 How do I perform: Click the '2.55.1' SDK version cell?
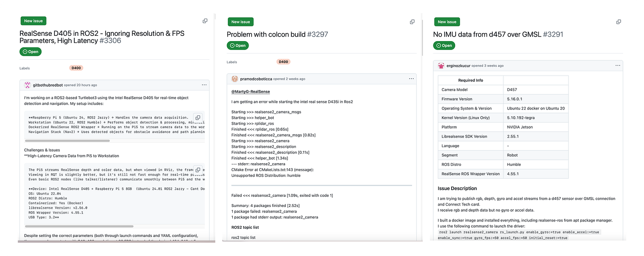tap(536, 136)
